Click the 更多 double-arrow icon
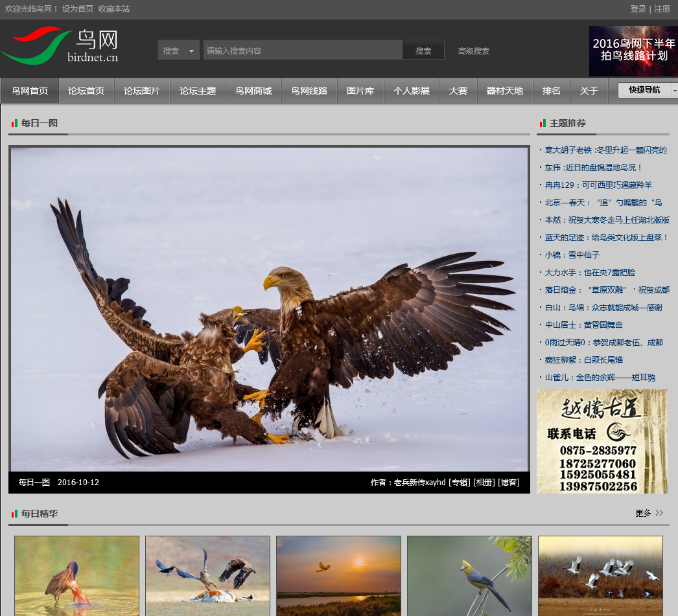Image resolution: width=678 pixels, height=616 pixels. pyautogui.click(x=659, y=513)
